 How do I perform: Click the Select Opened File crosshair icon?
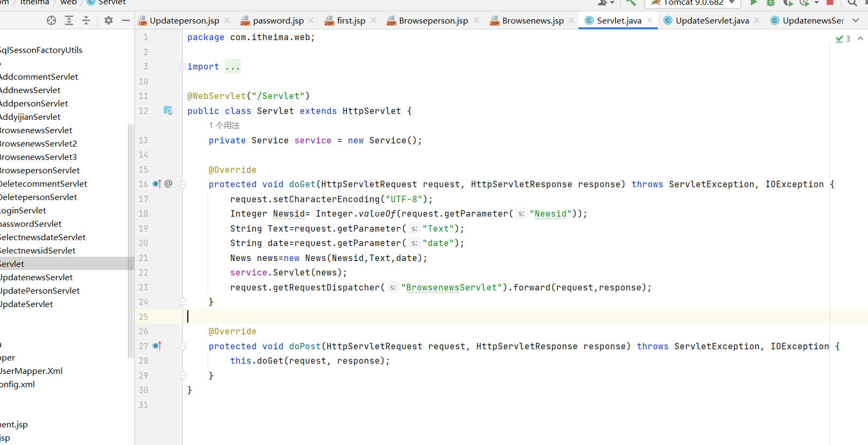pos(51,20)
